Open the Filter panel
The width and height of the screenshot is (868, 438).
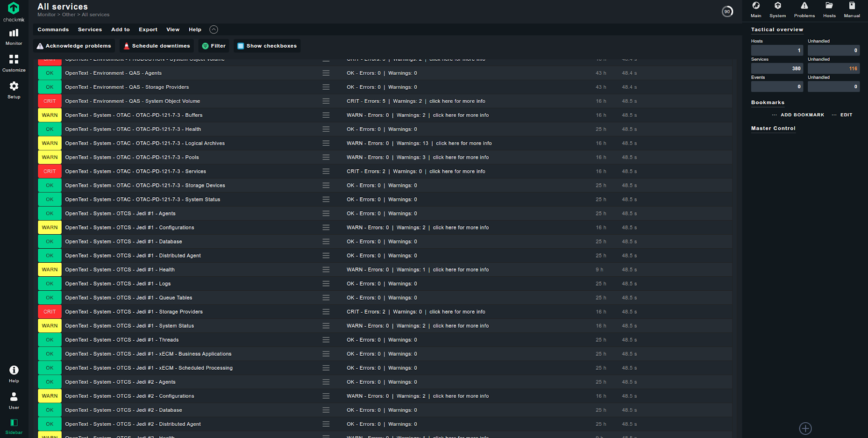pos(213,46)
